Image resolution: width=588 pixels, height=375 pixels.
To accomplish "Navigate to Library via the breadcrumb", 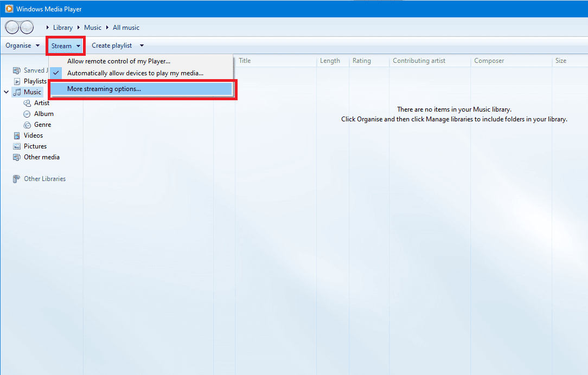I will point(63,27).
